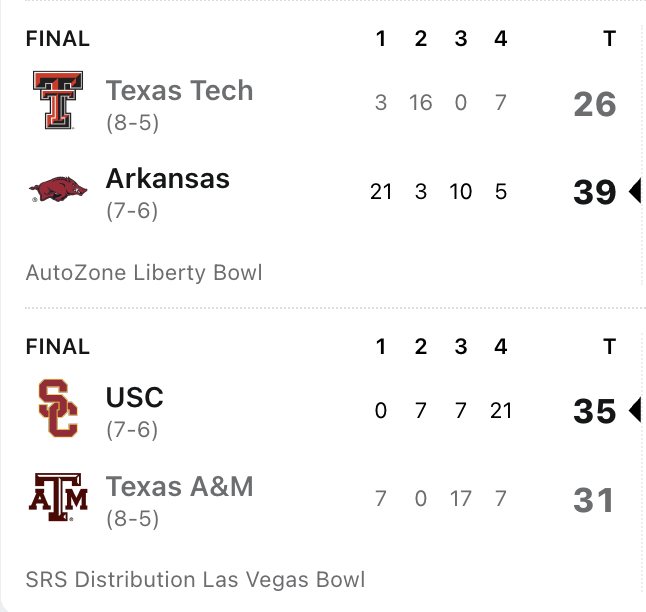Click USC final score 35

pos(595,411)
